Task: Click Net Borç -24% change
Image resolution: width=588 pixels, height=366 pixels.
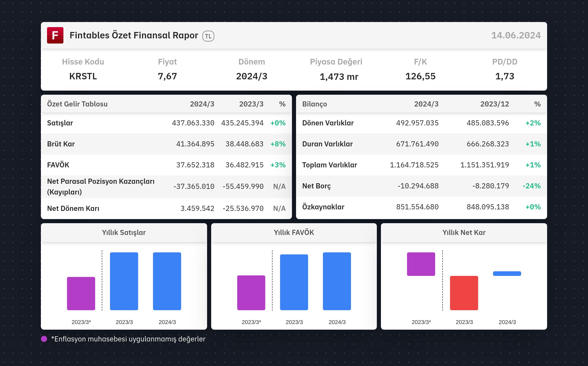Action: [x=532, y=186]
